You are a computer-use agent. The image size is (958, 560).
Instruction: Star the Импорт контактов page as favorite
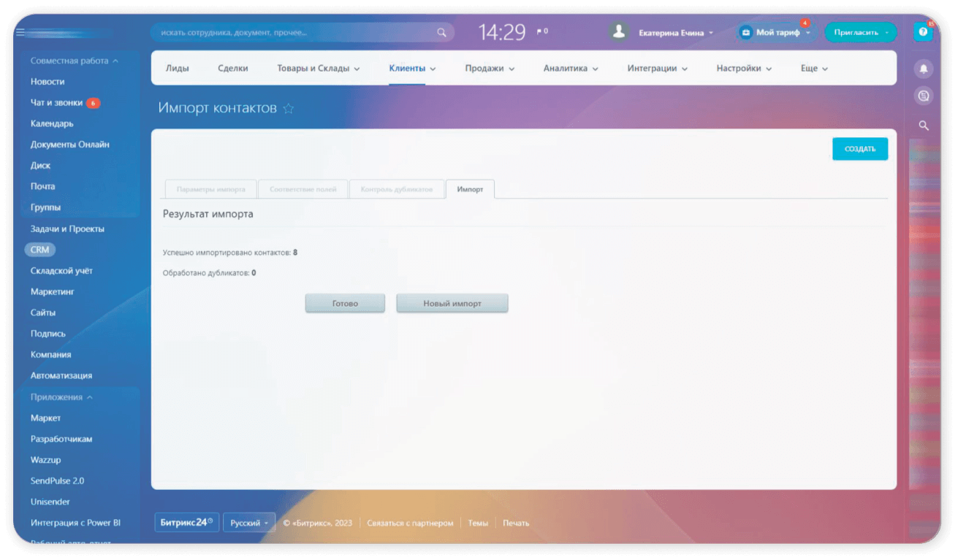click(289, 109)
